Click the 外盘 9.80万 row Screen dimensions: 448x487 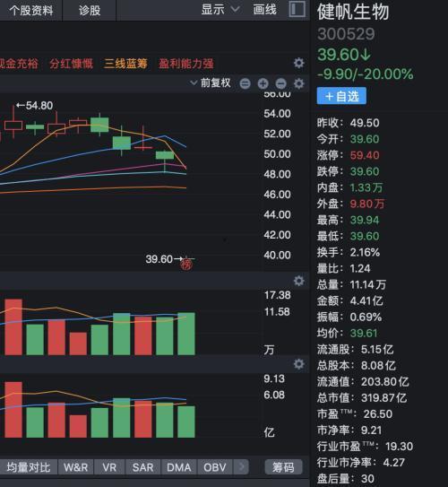pos(350,204)
